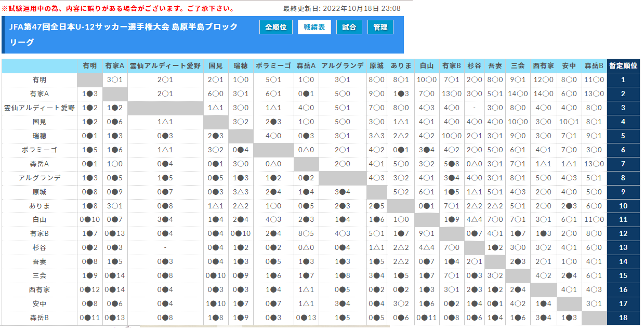Click the 西有家 column header

(x=543, y=66)
